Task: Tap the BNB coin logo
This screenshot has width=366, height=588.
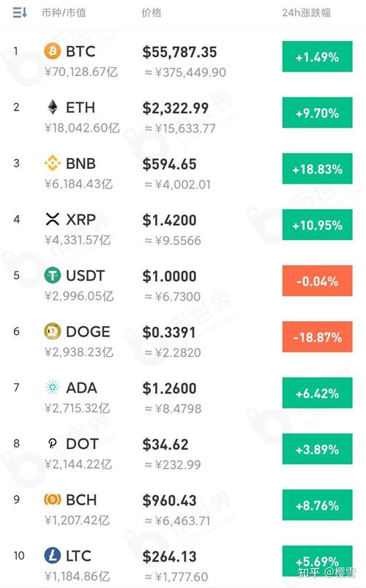Action: (53, 163)
